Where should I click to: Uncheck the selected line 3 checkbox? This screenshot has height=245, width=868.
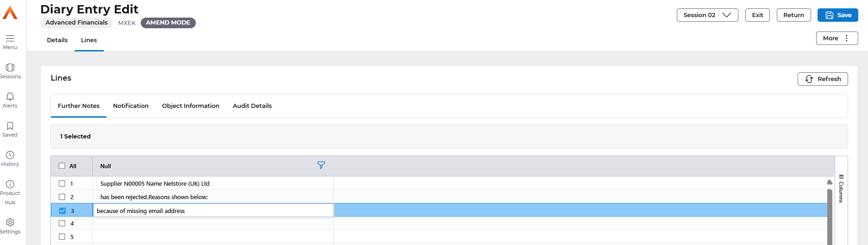pos(62,211)
